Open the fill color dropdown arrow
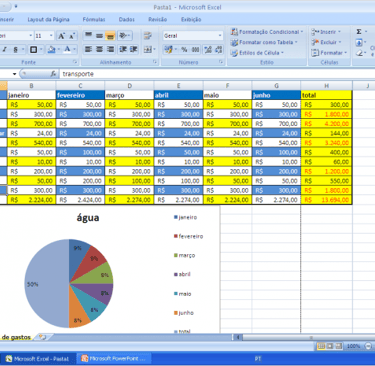 pyautogui.click(x=59, y=50)
